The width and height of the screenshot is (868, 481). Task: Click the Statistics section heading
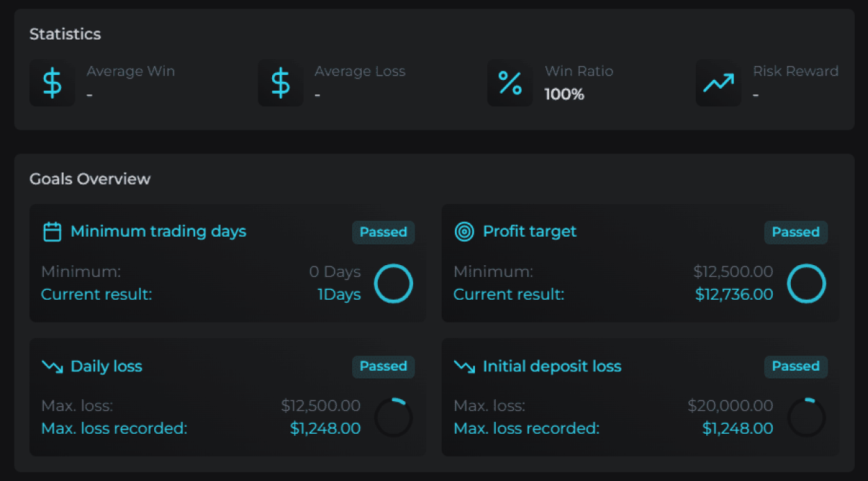click(65, 34)
